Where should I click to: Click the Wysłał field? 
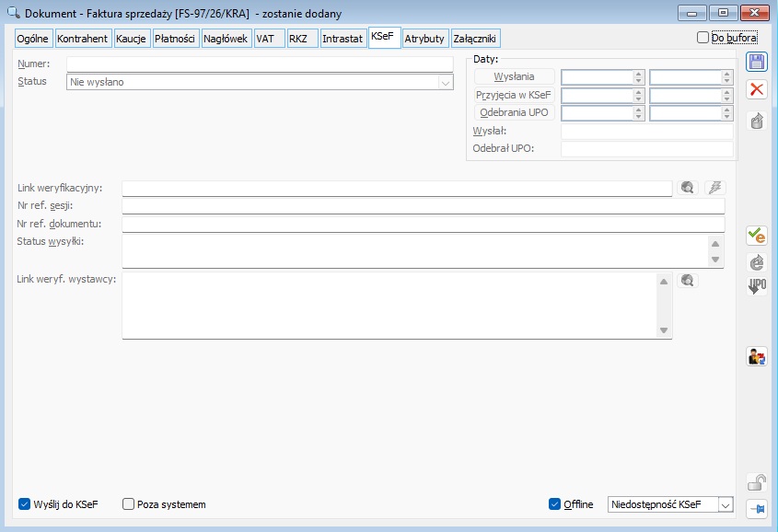coord(647,132)
